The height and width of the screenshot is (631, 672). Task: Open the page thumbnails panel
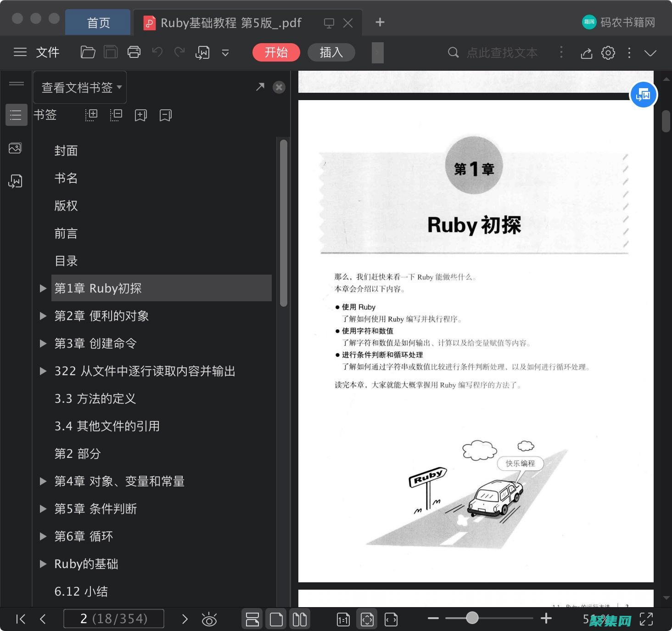[16, 148]
